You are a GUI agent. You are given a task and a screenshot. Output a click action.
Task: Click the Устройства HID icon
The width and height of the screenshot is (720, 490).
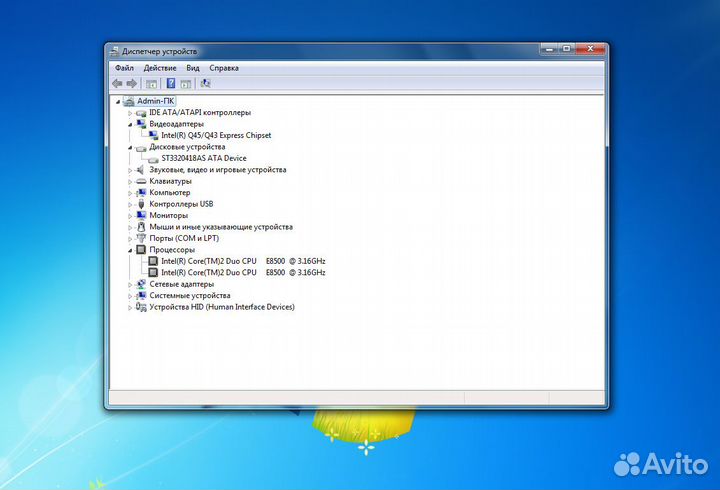[x=141, y=307]
